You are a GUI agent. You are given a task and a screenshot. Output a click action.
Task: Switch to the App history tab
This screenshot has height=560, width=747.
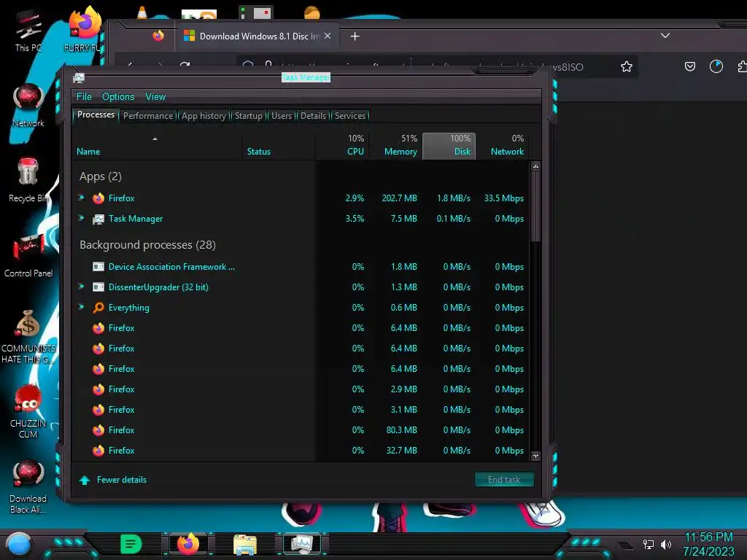click(x=204, y=116)
